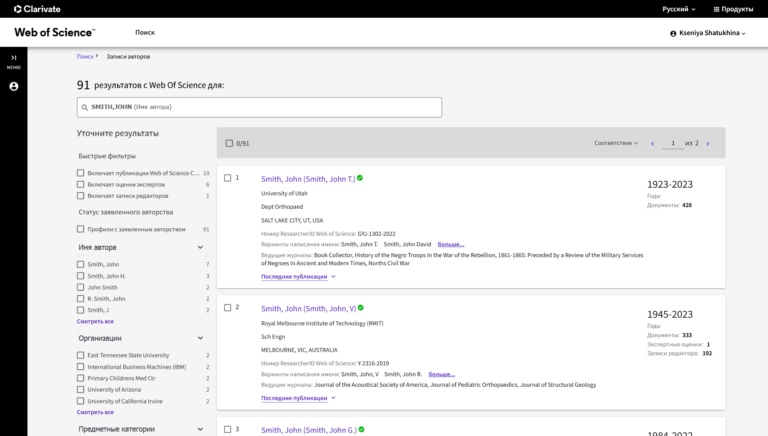This screenshot has width=768, height=436.
Task: Click the SMITH, JOHN author search field
Action: [259, 107]
